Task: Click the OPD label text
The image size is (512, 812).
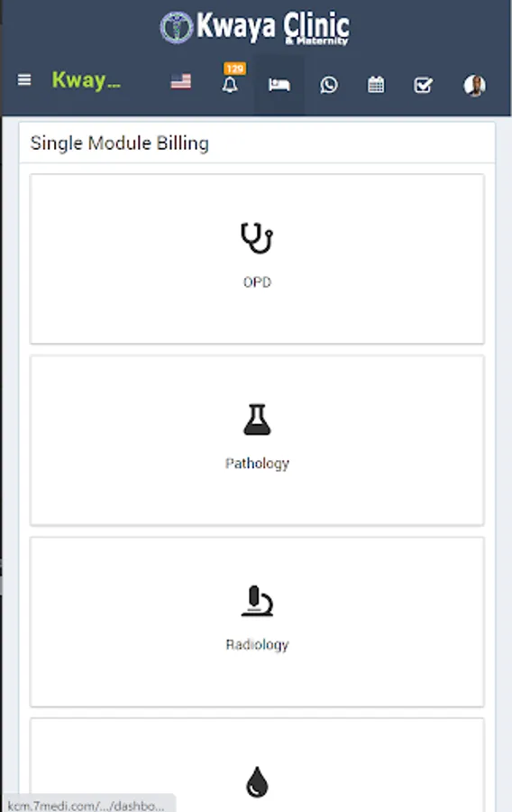Action: [x=257, y=282]
